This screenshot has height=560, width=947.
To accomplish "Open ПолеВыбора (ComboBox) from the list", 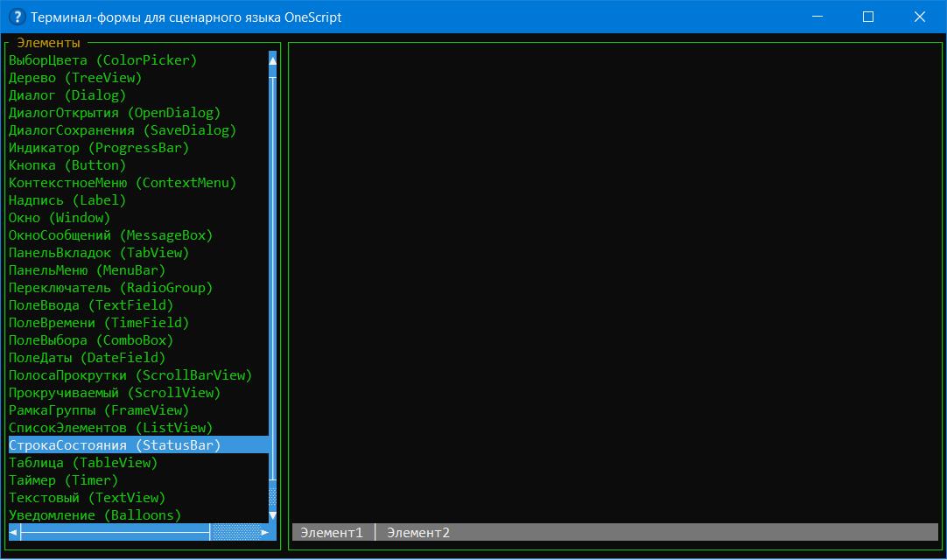I will [91, 340].
